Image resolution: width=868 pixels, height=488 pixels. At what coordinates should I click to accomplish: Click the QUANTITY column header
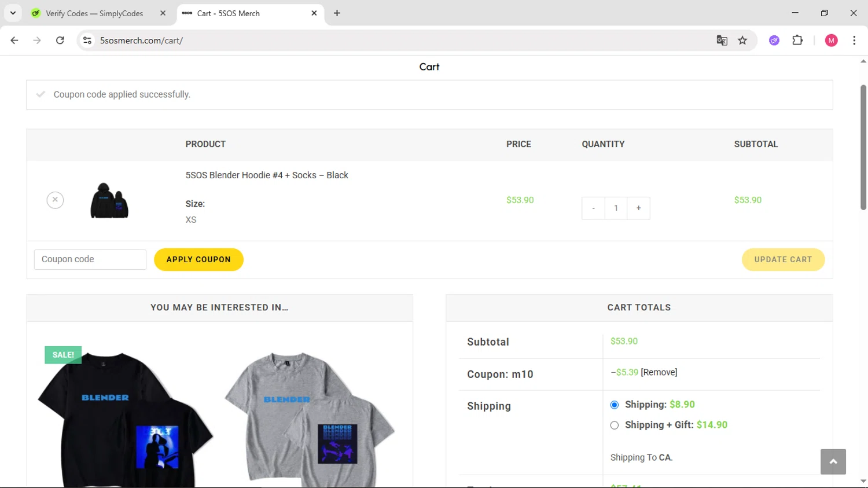point(603,144)
